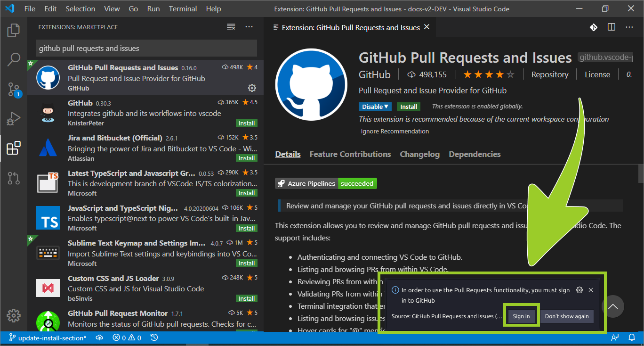
Task: Open the File menu
Action: pyautogui.click(x=30, y=8)
